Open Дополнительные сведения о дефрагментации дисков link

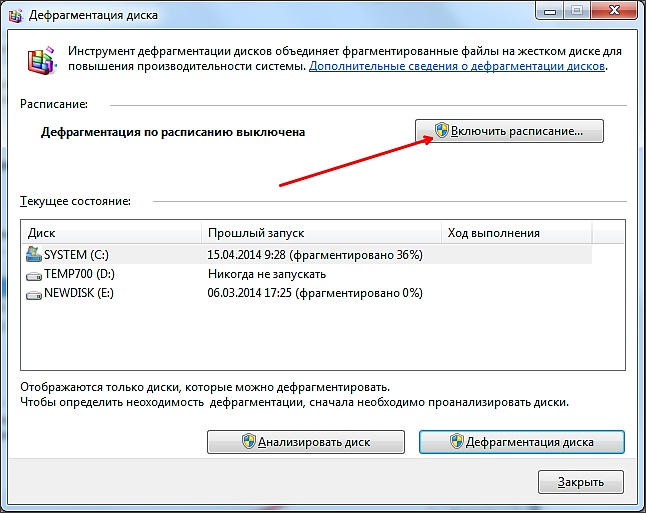click(x=457, y=66)
